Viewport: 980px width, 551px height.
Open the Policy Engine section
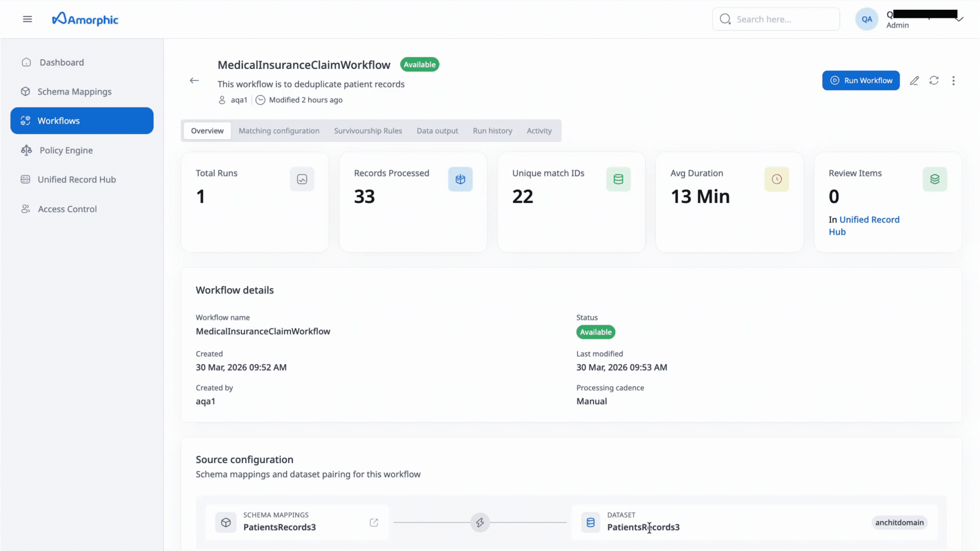(66, 150)
